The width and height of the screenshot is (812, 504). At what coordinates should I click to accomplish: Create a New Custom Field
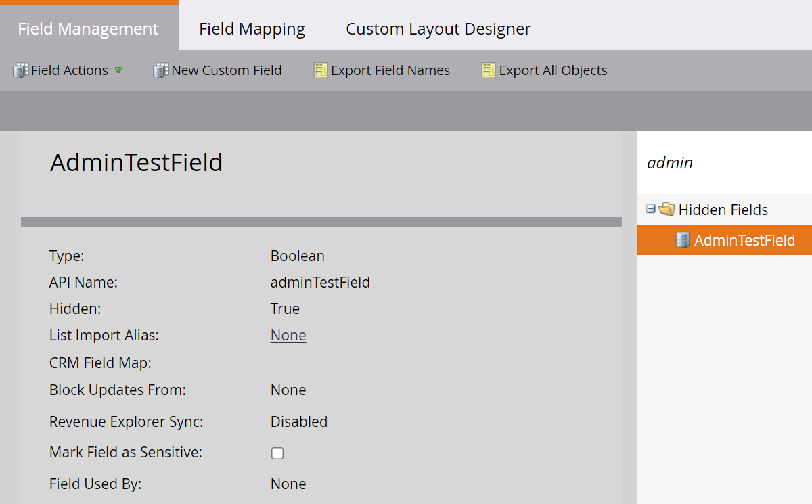(218, 70)
